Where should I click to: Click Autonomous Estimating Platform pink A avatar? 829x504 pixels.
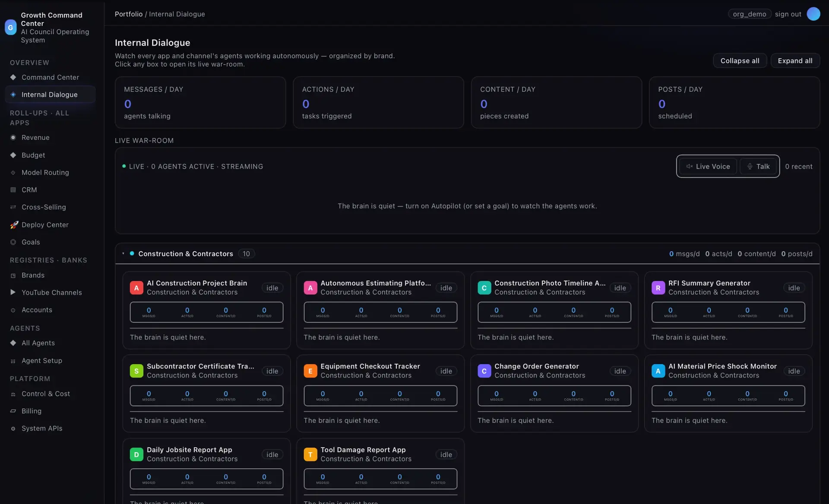point(310,288)
